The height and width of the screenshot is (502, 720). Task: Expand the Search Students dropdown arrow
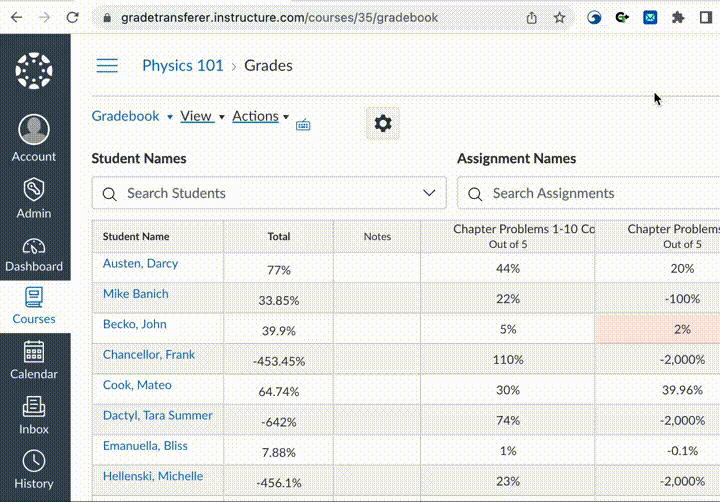[x=430, y=193]
